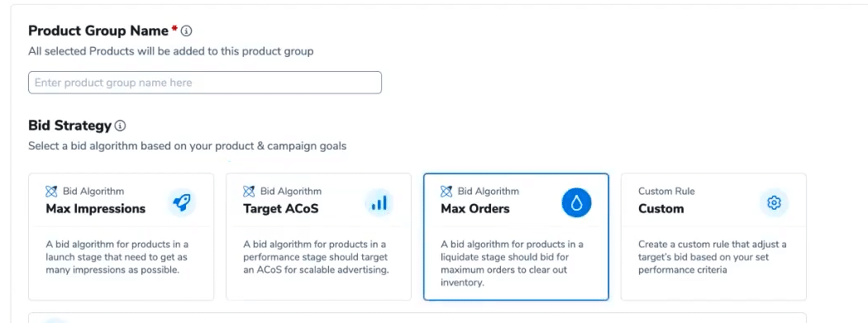This screenshot has width=868, height=323.
Task: Click the info icon beside Product Group Name
Action: click(187, 31)
